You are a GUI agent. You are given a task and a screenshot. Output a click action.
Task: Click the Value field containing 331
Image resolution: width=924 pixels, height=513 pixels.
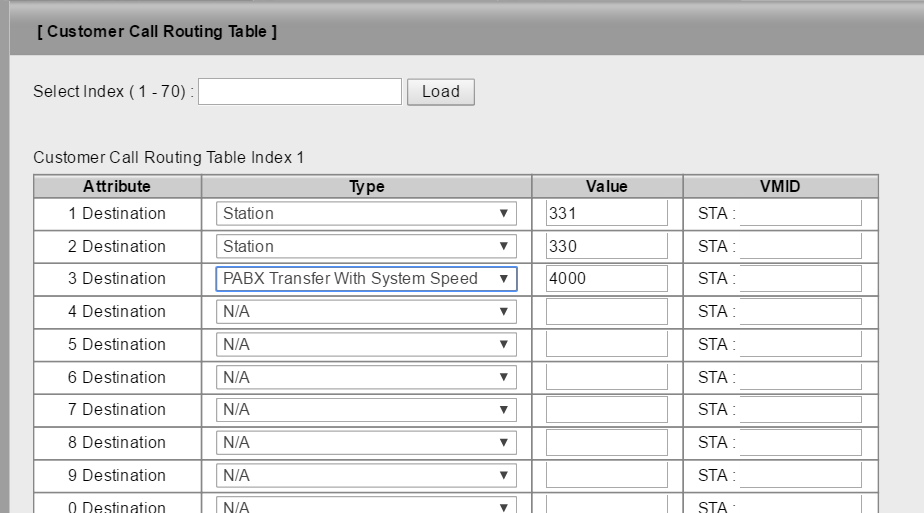coord(606,213)
